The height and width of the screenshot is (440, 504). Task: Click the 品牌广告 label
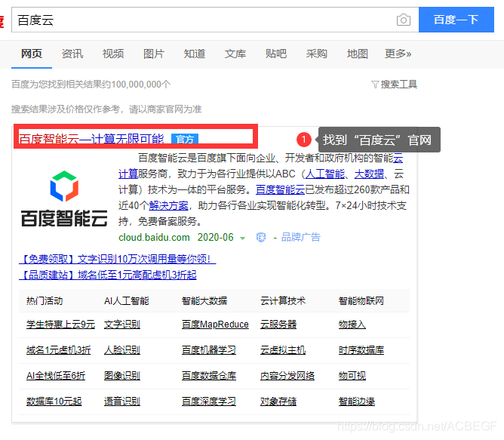pos(301,238)
